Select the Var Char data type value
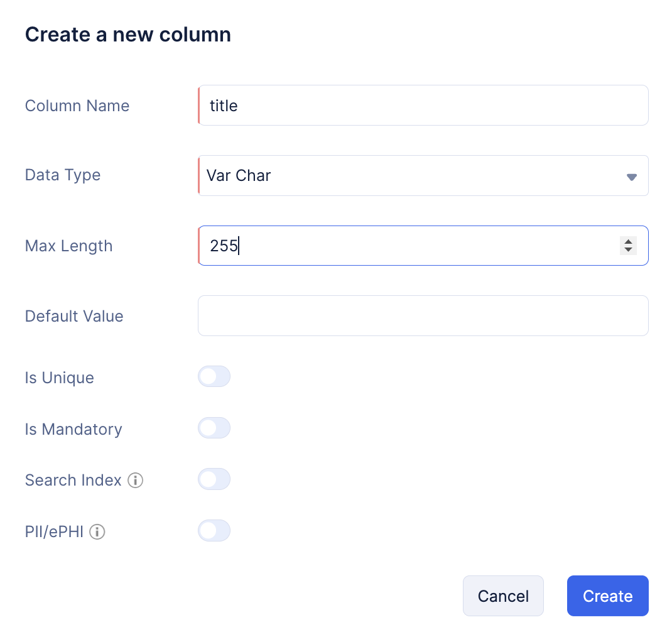This screenshot has height=637, width=672. (x=239, y=175)
